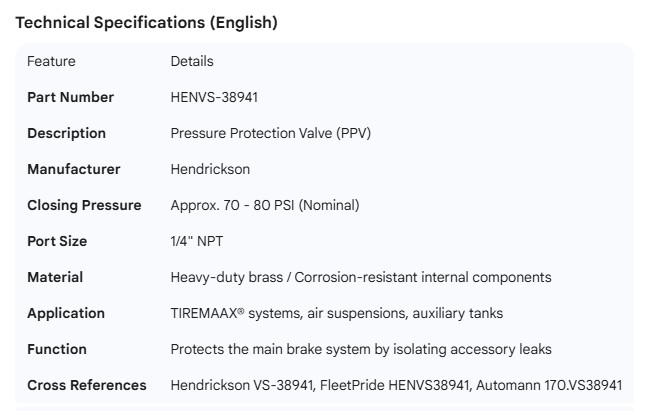The height and width of the screenshot is (411, 648).
Task: Click the brake system protection function text
Action: [361, 349]
